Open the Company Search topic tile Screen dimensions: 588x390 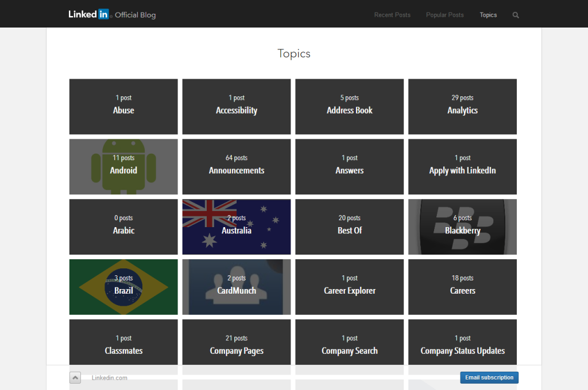[350, 342]
